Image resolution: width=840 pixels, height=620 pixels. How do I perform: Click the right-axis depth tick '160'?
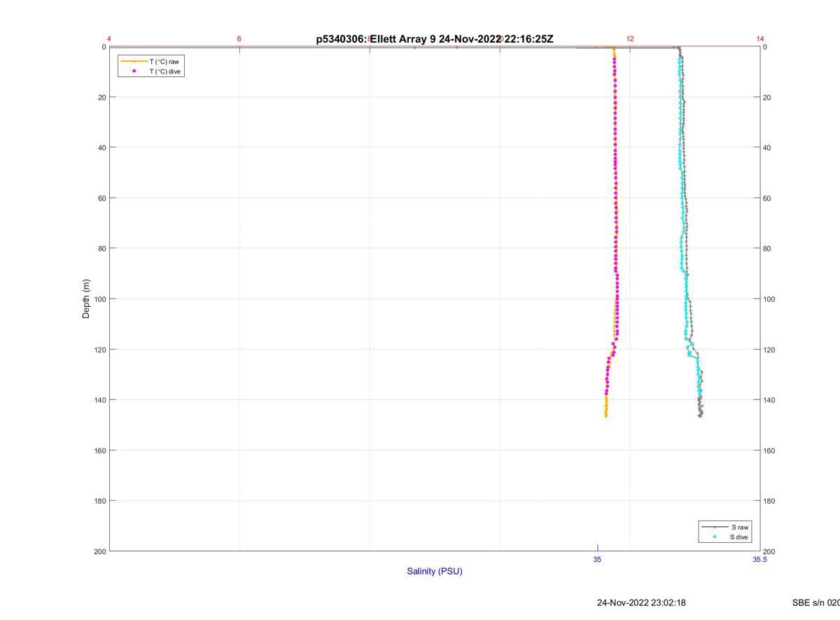769,450
